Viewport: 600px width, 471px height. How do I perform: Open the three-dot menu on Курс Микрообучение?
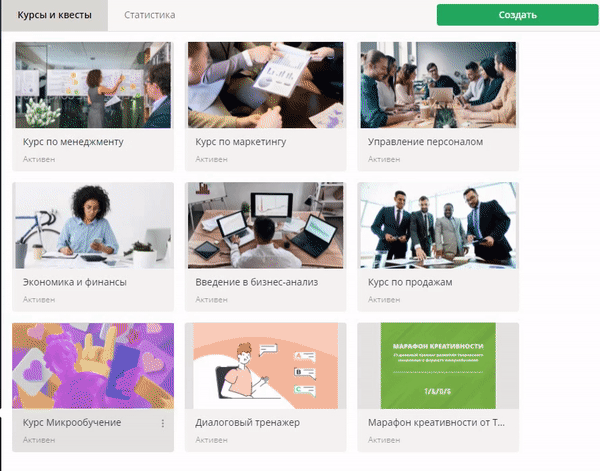[x=163, y=423]
